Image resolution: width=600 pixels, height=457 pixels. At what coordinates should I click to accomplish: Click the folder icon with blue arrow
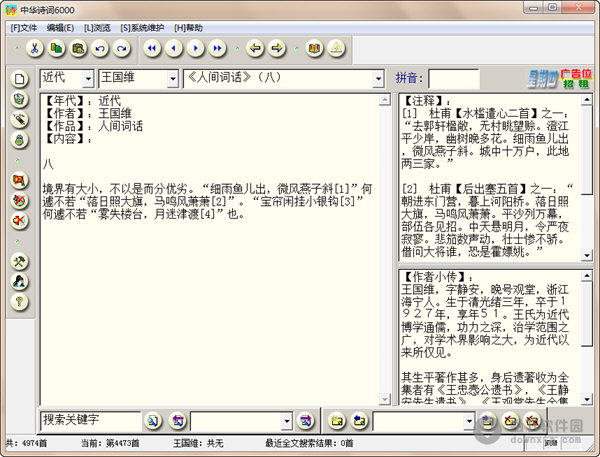point(359,421)
